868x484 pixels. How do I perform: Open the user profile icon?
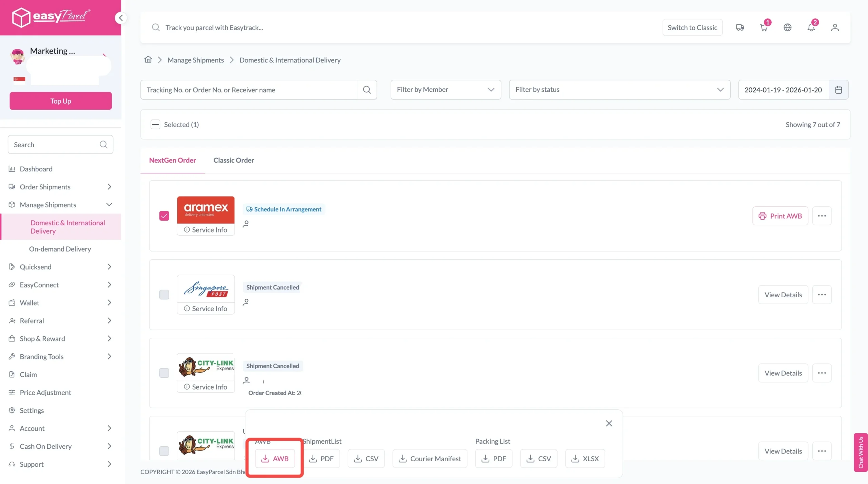click(835, 27)
